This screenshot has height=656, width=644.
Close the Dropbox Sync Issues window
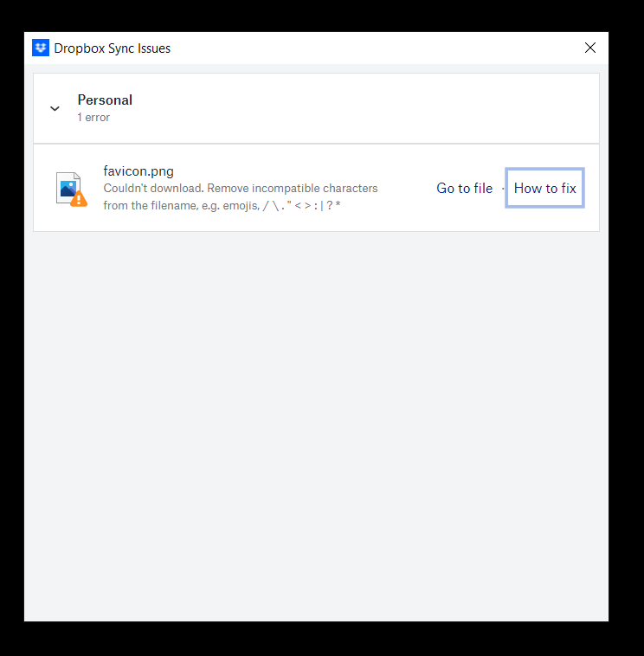coord(590,48)
